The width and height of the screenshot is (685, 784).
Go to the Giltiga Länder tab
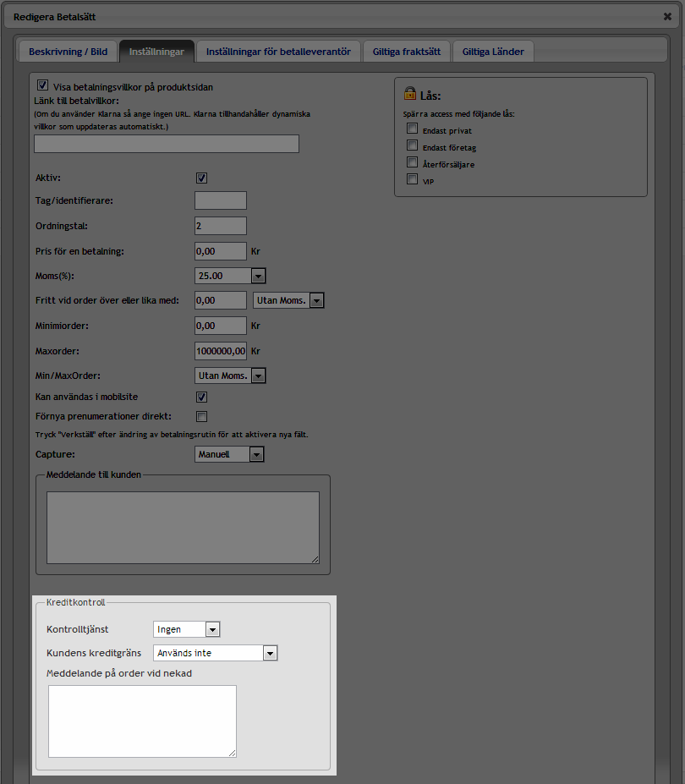point(493,52)
